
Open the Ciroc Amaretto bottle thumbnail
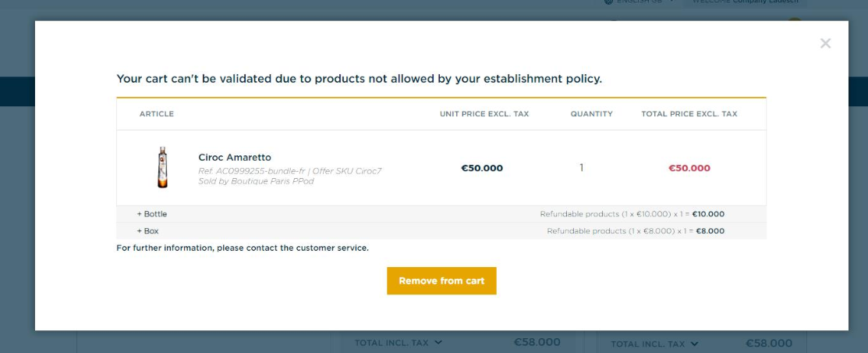[x=162, y=167]
